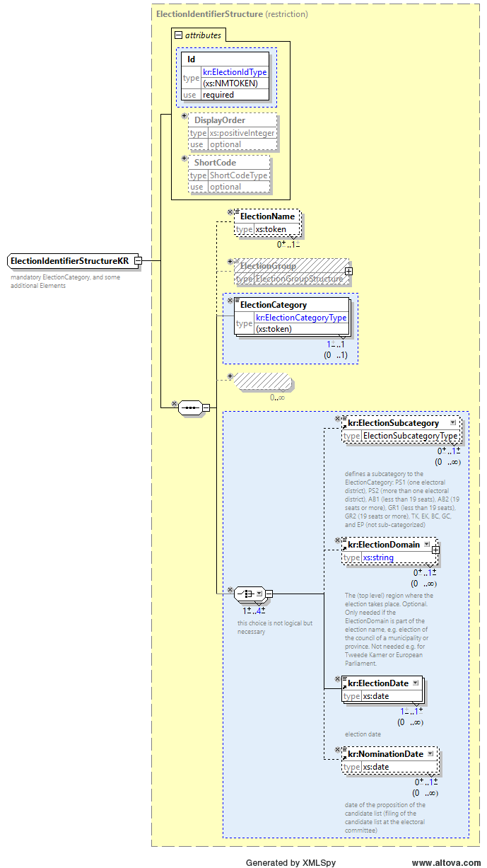
Task: Click the ElectionSubcategoryType type value
Action: click(x=411, y=436)
